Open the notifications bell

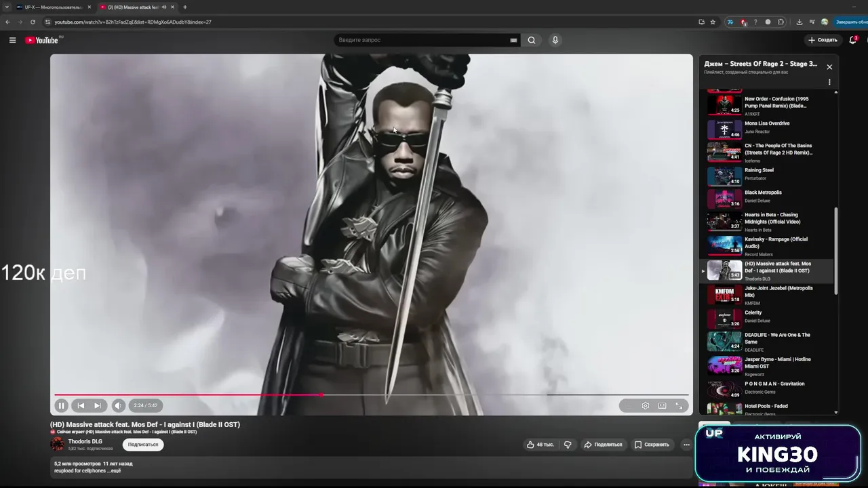click(853, 40)
